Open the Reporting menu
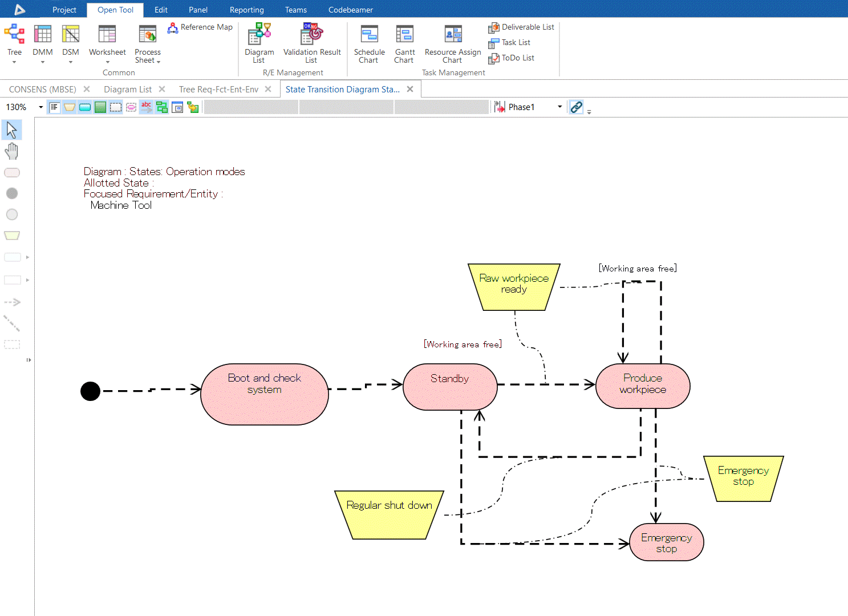Image resolution: width=848 pixels, height=616 pixels. click(246, 9)
